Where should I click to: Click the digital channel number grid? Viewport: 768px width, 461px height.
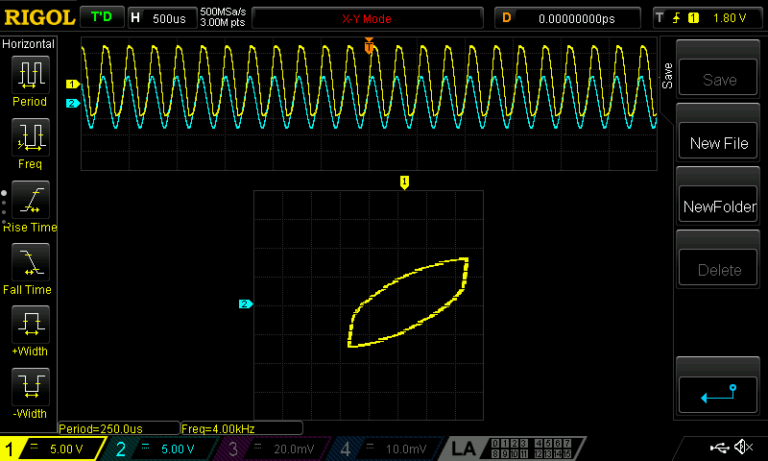pos(530,448)
